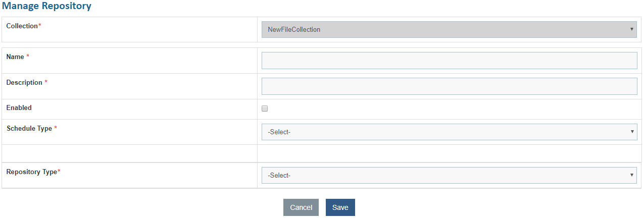Click the red asterisk beside Description

[46, 83]
